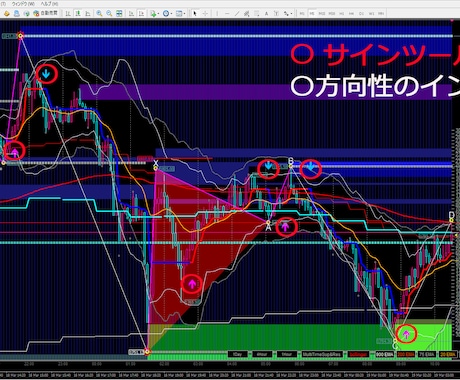Select the text A tool
The width and height of the screenshot is (460, 380).
pyautogui.click(x=266, y=14)
